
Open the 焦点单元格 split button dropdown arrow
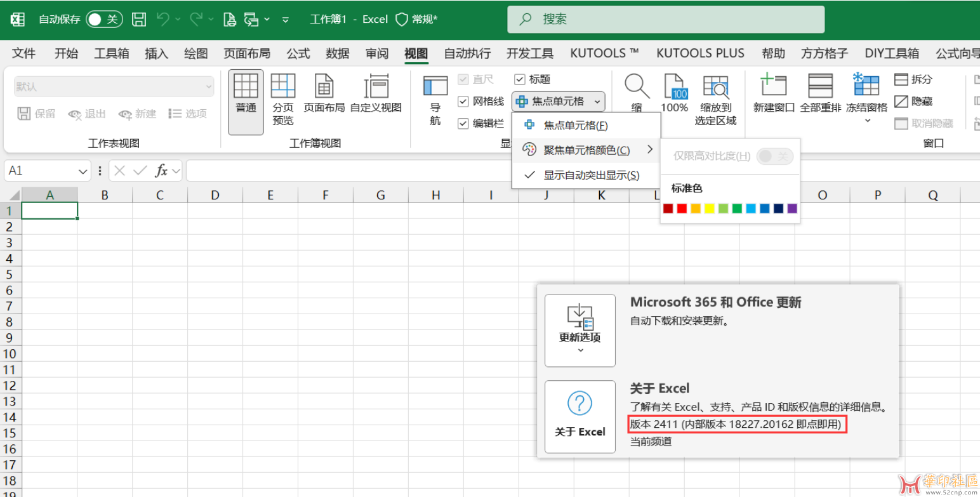tap(597, 102)
